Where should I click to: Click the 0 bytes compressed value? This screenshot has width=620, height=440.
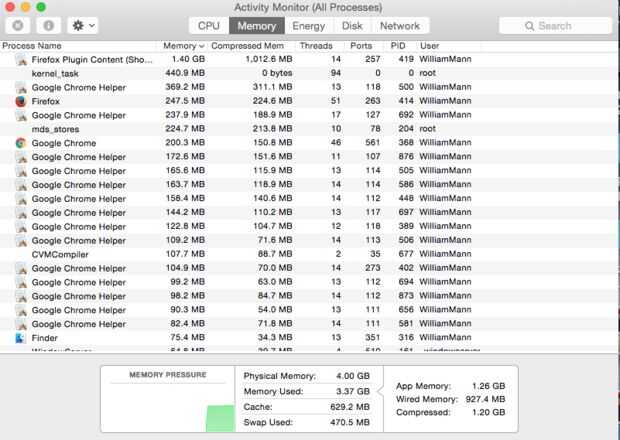tap(277, 73)
